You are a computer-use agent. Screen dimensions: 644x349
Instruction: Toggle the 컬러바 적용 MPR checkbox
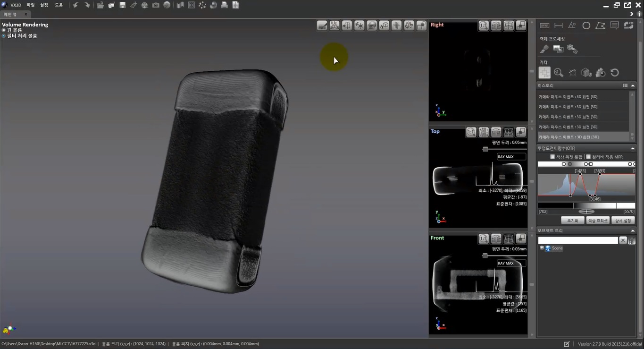[x=588, y=157]
